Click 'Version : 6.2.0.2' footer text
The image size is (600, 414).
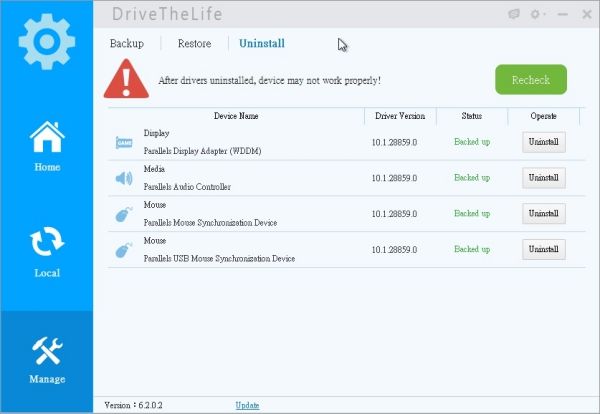[x=133, y=405]
